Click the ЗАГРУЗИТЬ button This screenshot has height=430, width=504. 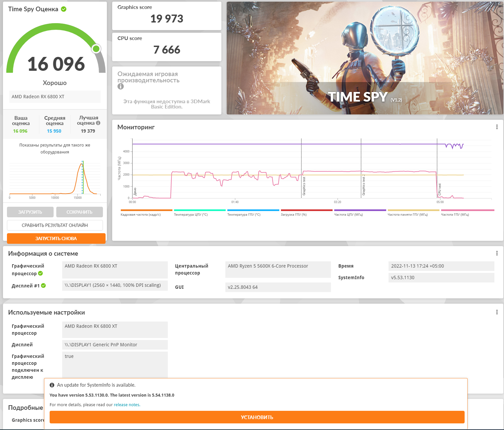tap(30, 212)
